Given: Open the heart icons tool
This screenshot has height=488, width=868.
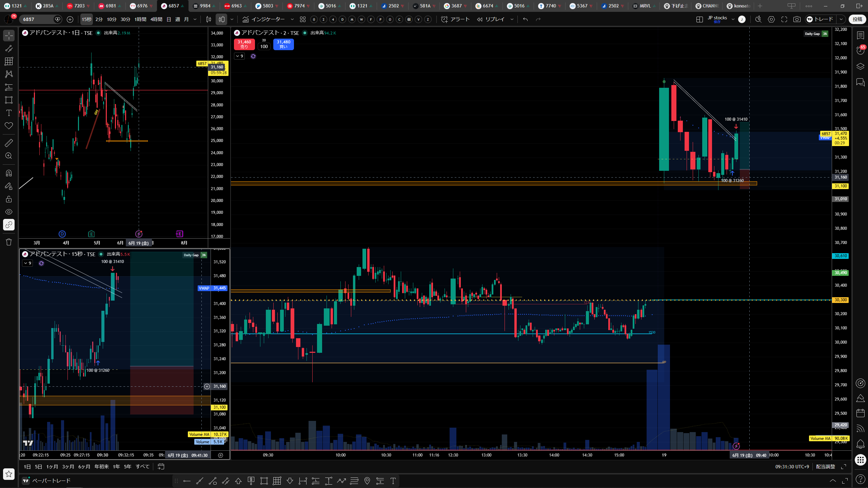Looking at the screenshot, I should (9, 126).
